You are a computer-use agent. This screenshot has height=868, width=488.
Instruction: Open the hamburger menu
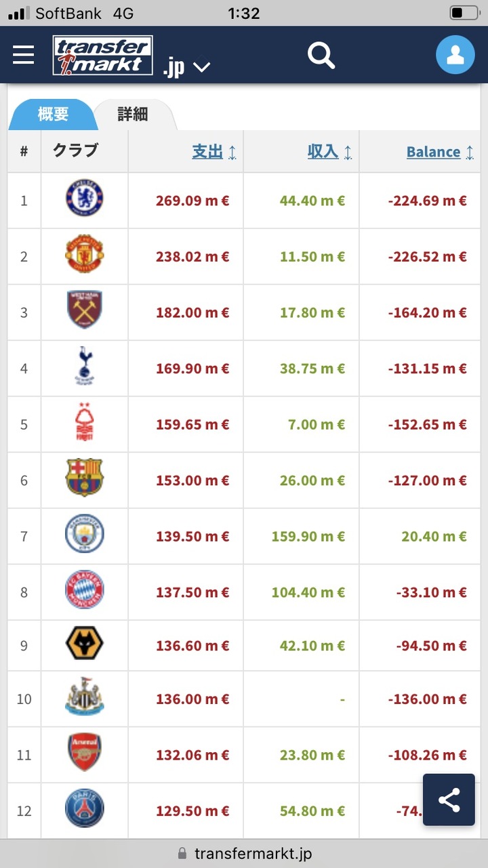click(23, 55)
